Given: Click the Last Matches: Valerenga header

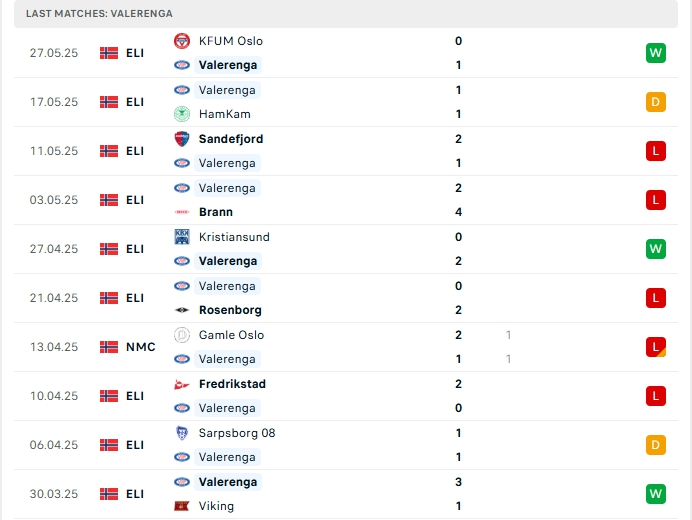Looking at the screenshot, I should 99,13.
